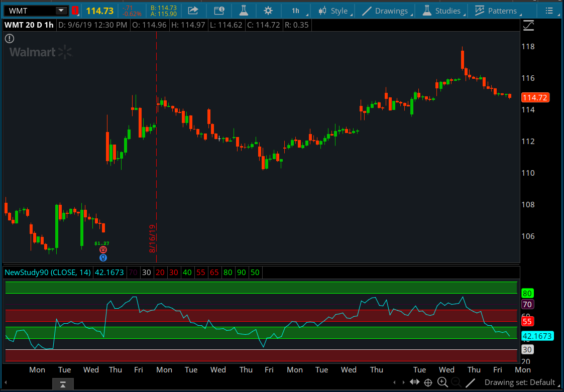Click the WMT symbol input field
564x392 pixels.
30,11
